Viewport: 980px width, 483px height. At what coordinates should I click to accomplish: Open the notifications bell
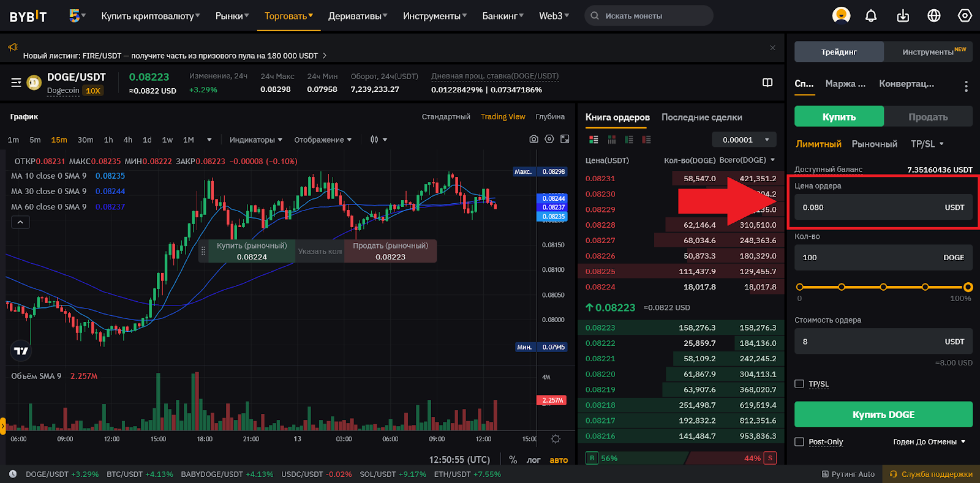(x=871, y=16)
